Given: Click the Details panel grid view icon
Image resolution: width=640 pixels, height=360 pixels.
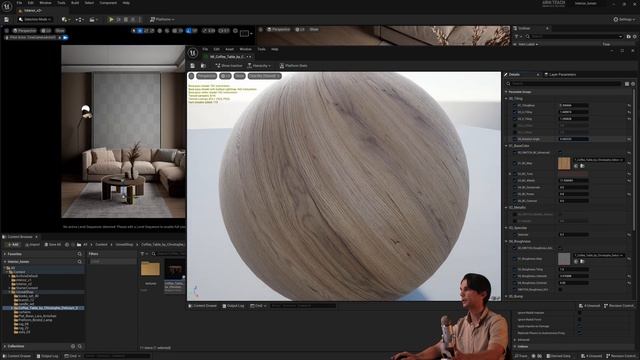Looking at the screenshot, I should click(627, 84).
